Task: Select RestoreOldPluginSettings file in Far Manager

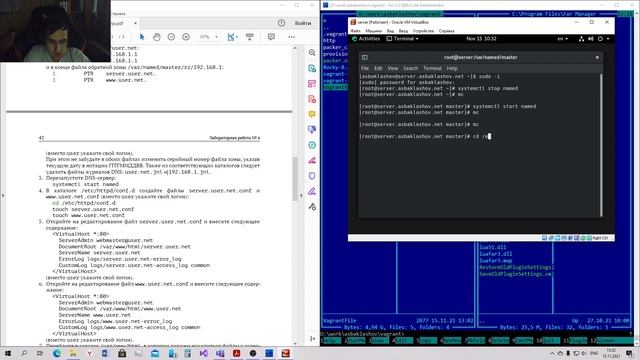Action: point(516,267)
